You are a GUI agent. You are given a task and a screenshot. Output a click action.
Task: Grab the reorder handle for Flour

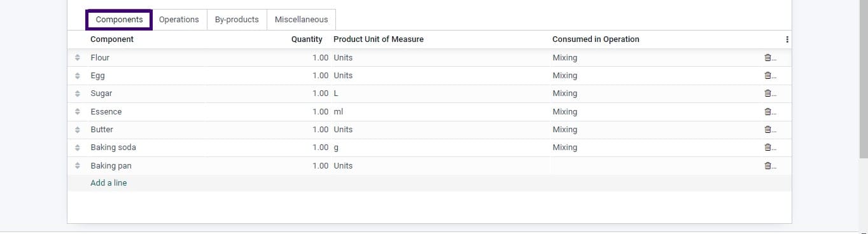[77, 57]
